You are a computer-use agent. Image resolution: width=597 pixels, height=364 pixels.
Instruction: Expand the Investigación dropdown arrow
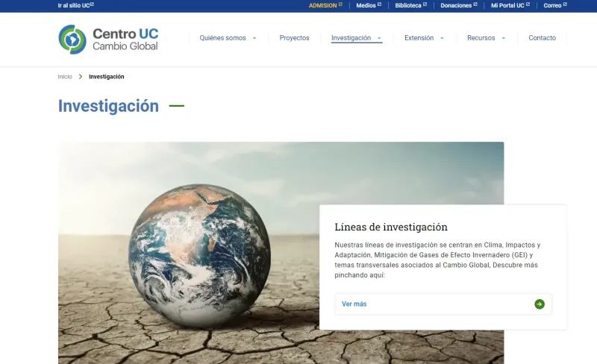coord(379,38)
